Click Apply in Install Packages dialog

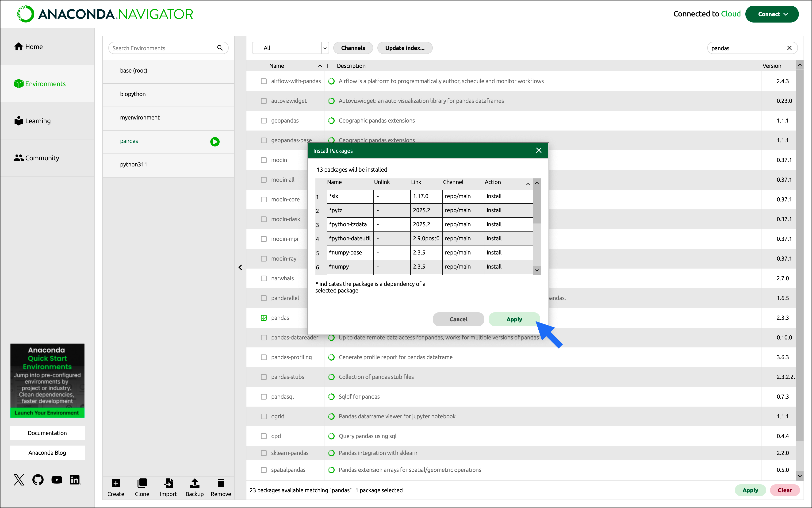(514, 319)
